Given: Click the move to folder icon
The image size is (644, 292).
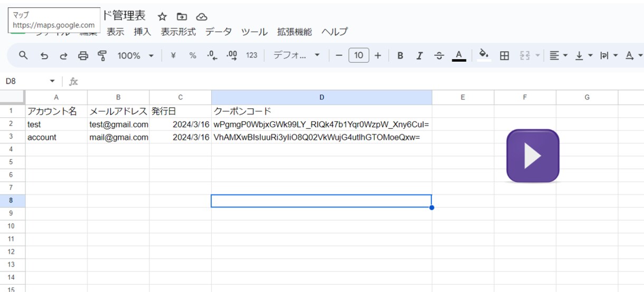Looking at the screenshot, I should [x=182, y=16].
